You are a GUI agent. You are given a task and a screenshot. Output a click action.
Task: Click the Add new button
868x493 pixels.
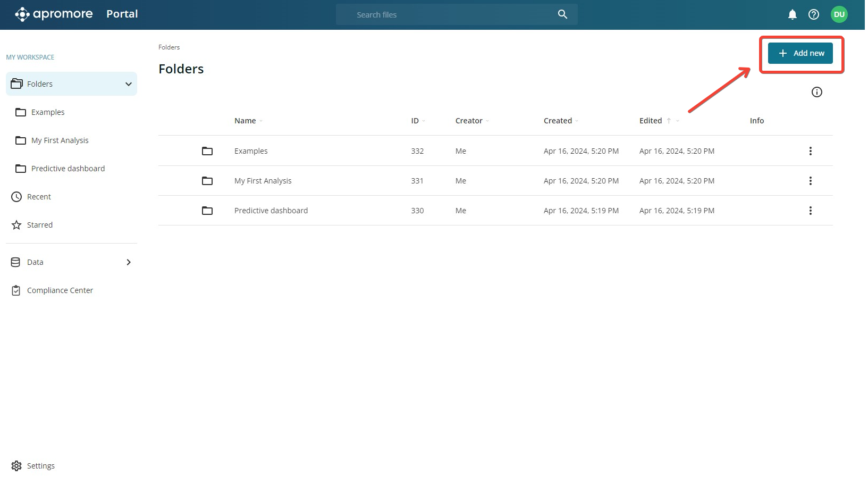800,53
